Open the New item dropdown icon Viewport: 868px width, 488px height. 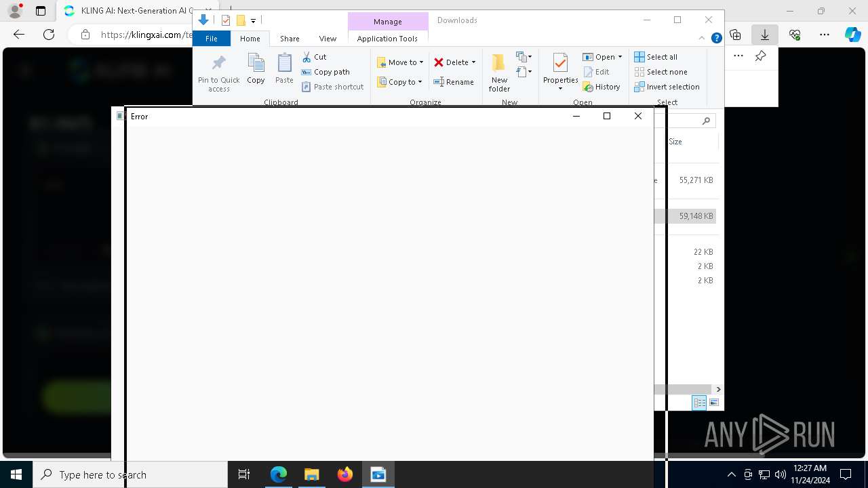point(524,57)
